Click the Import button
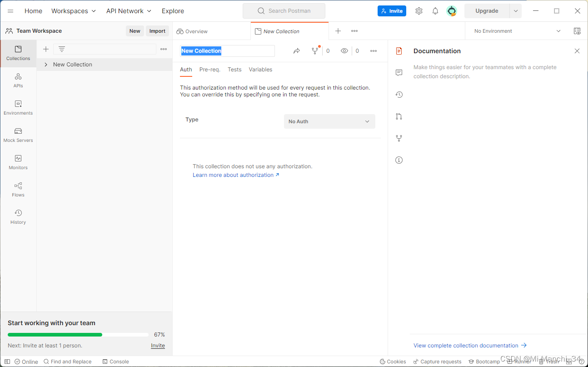This screenshot has width=588, height=367. tap(157, 31)
